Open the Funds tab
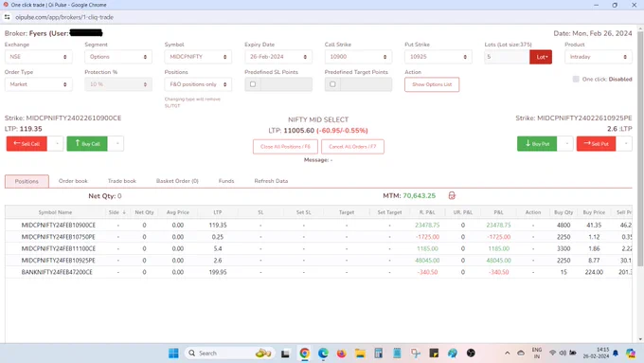 226,181
